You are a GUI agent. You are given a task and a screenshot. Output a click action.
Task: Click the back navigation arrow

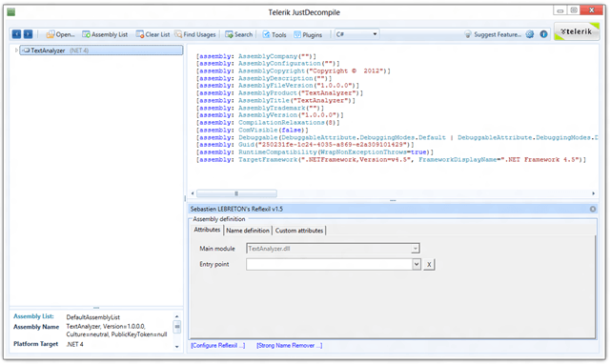coord(16,34)
